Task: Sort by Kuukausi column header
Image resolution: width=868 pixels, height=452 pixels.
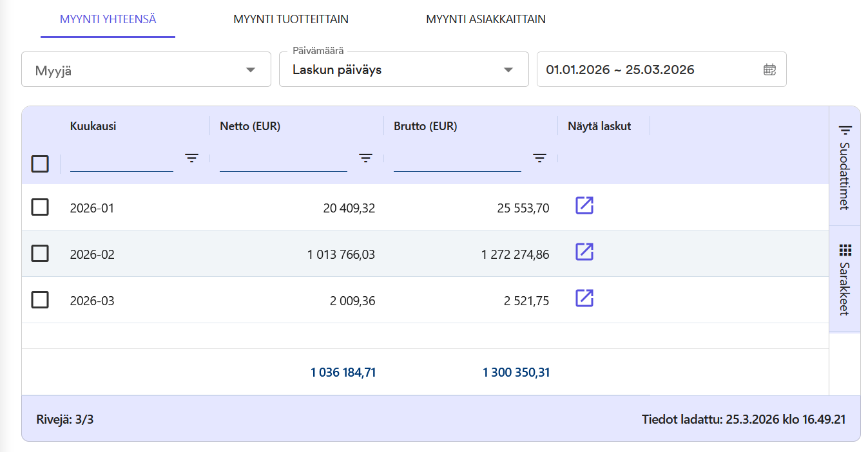Action: 93,126
